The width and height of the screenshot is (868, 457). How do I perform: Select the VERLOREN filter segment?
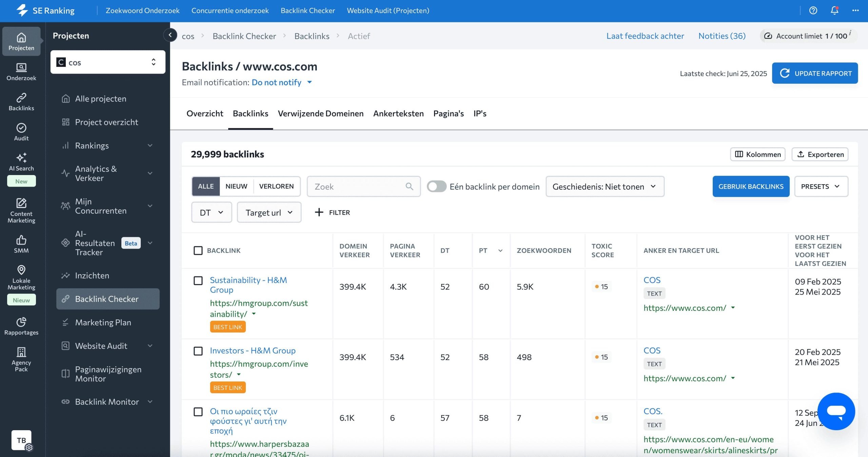[x=276, y=186]
